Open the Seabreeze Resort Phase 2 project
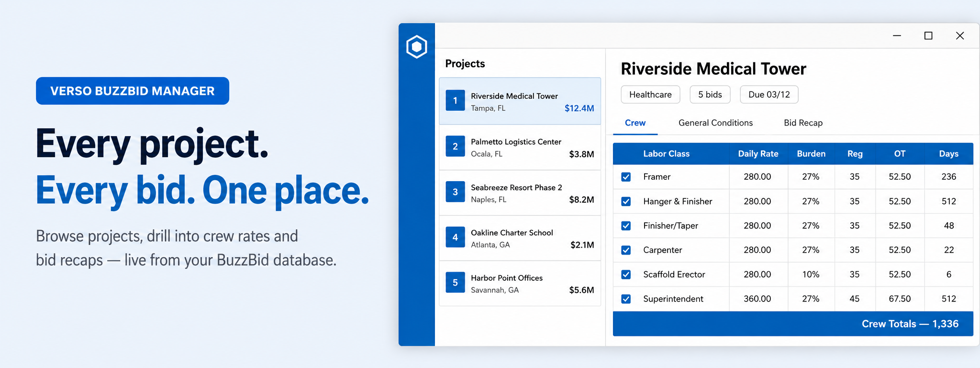This screenshot has width=980, height=368. click(x=520, y=193)
